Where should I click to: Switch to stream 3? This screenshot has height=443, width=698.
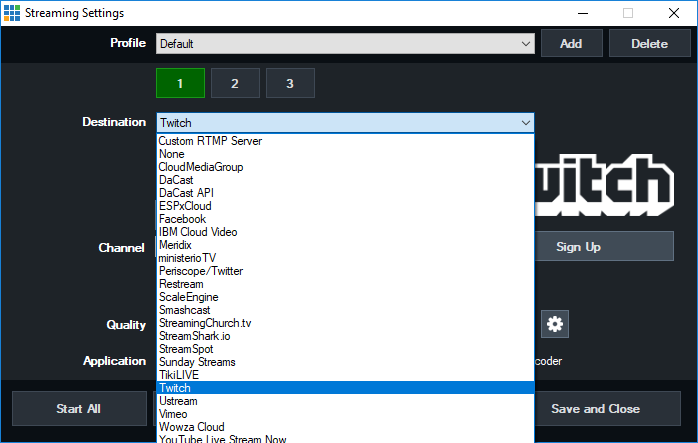pyautogui.click(x=290, y=83)
